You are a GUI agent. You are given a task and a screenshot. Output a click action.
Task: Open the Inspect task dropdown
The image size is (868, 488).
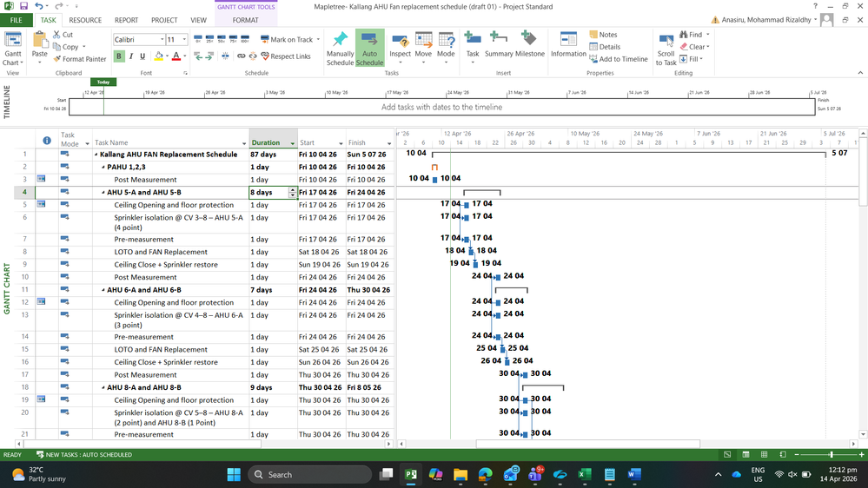pyautogui.click(x=400, y=63)
